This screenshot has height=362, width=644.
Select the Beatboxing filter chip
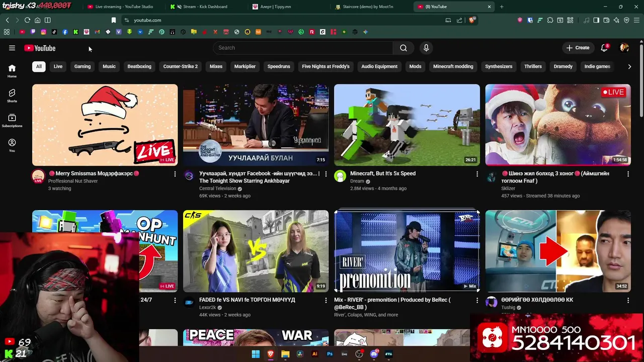pos(139,66)
